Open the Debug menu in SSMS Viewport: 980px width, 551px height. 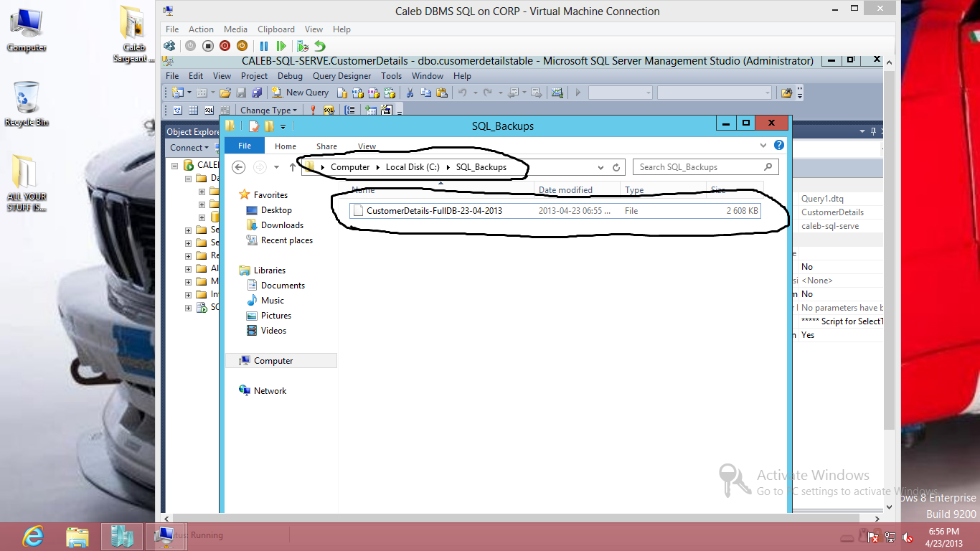(x=290, y=76)
